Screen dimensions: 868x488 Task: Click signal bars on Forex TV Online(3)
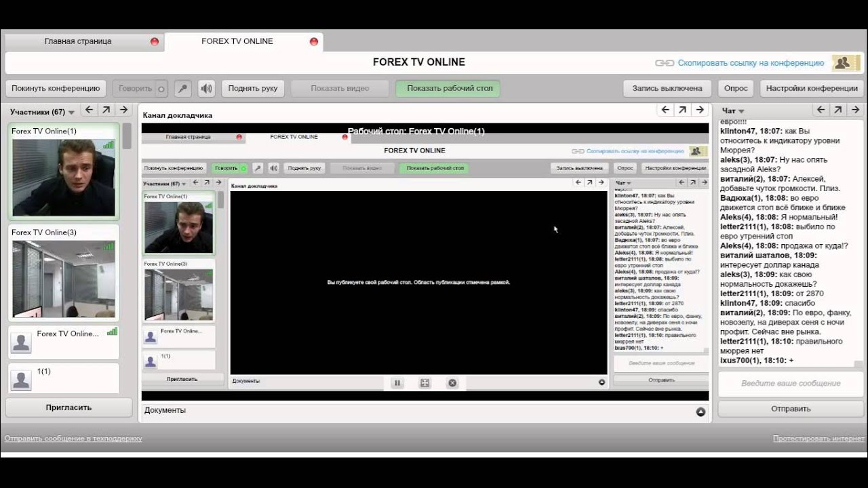(108, 246)
